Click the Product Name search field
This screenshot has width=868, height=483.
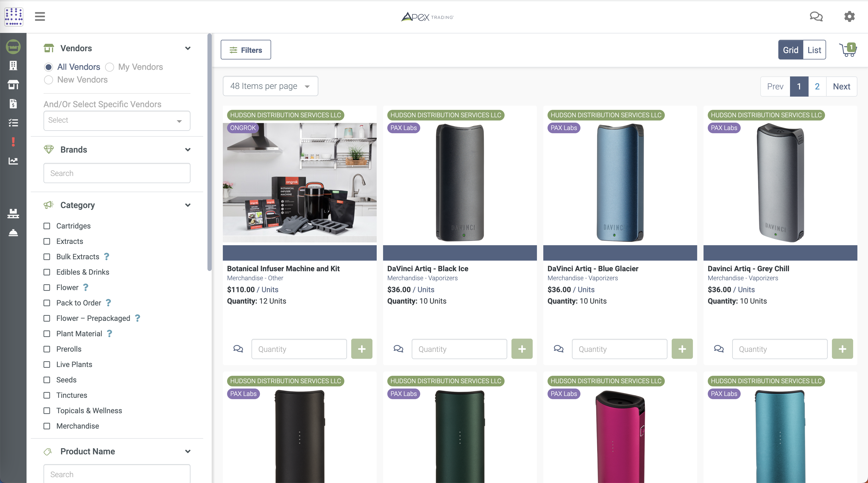point(116,474)
